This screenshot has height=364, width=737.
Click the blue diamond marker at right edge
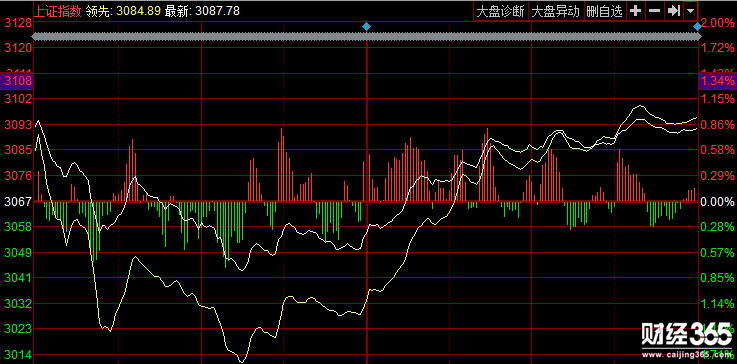pos(698,27)
